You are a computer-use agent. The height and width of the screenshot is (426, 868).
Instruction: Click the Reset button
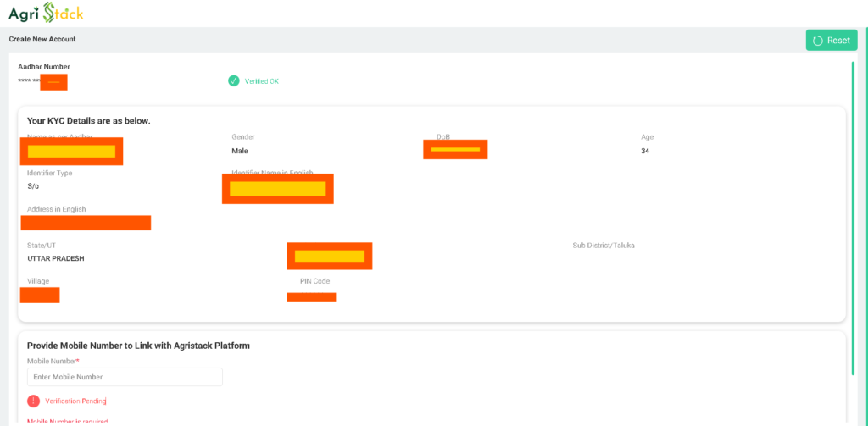click(x=832, y=41)
